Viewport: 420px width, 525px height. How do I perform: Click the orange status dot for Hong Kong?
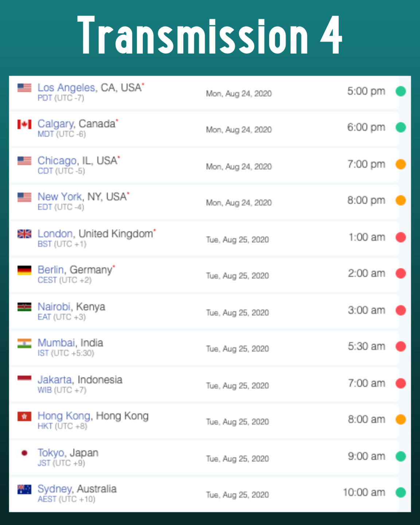click(401, 420)
